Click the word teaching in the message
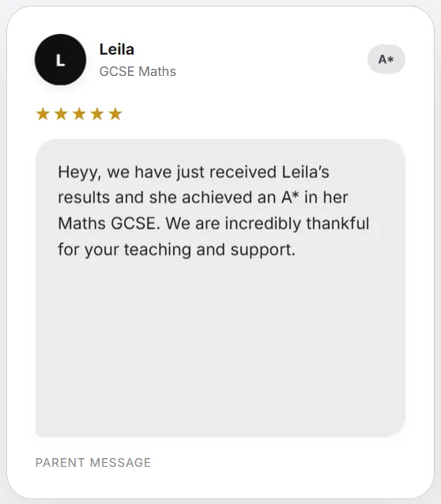This screenshot has height=504, width=441. (x=157, y=250)
